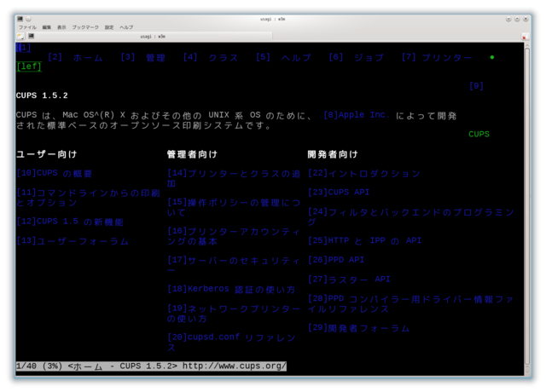Open [12]CUPS 1.5 の新機能 link

pos(70,222)
